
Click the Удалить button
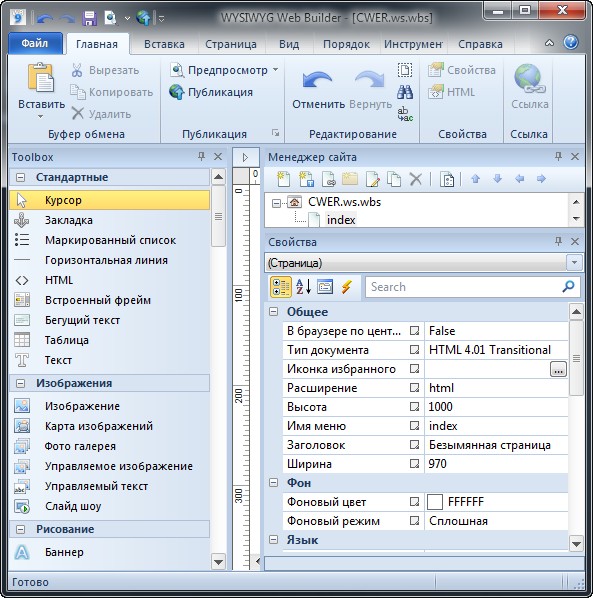coord(101,114)
